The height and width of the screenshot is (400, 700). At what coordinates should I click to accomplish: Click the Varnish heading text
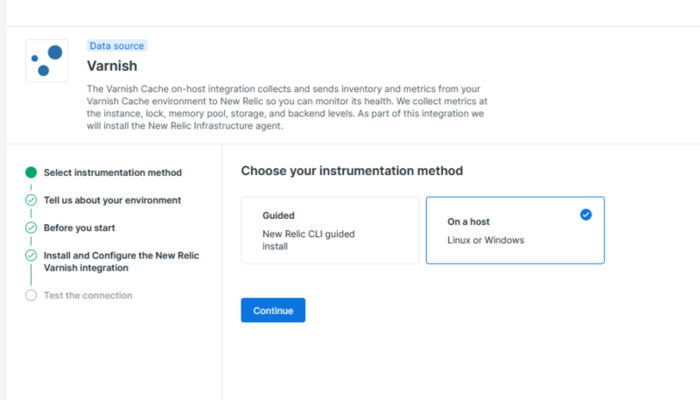point(112,66)
